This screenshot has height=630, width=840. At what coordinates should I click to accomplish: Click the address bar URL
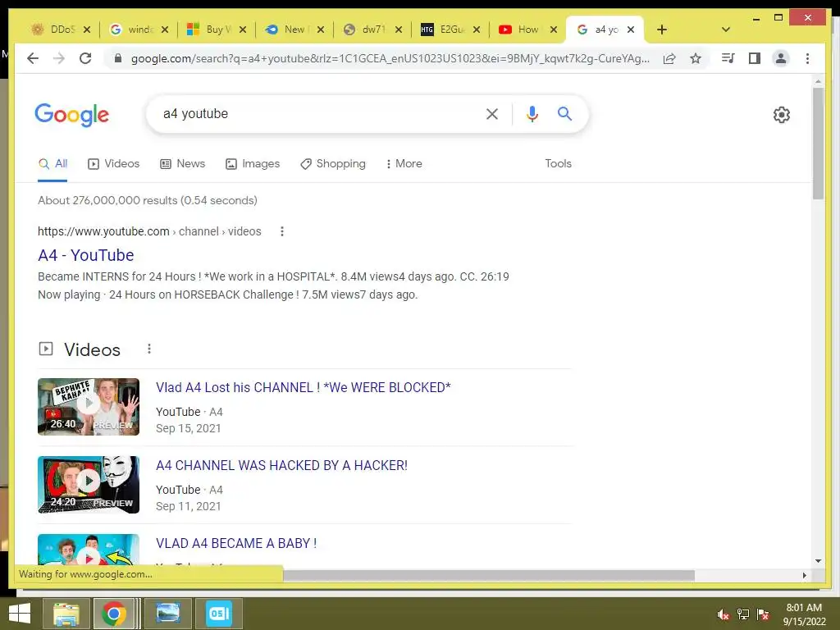[390, 58]
